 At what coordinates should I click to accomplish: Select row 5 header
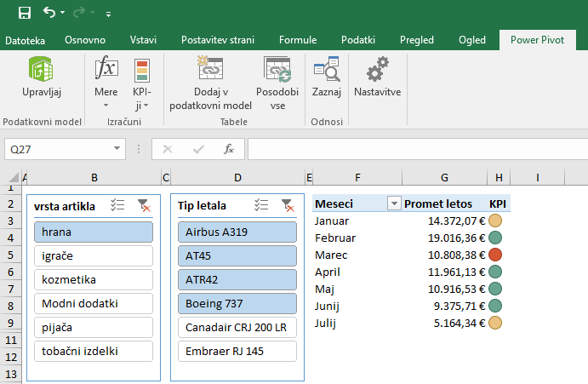(10, 255)
